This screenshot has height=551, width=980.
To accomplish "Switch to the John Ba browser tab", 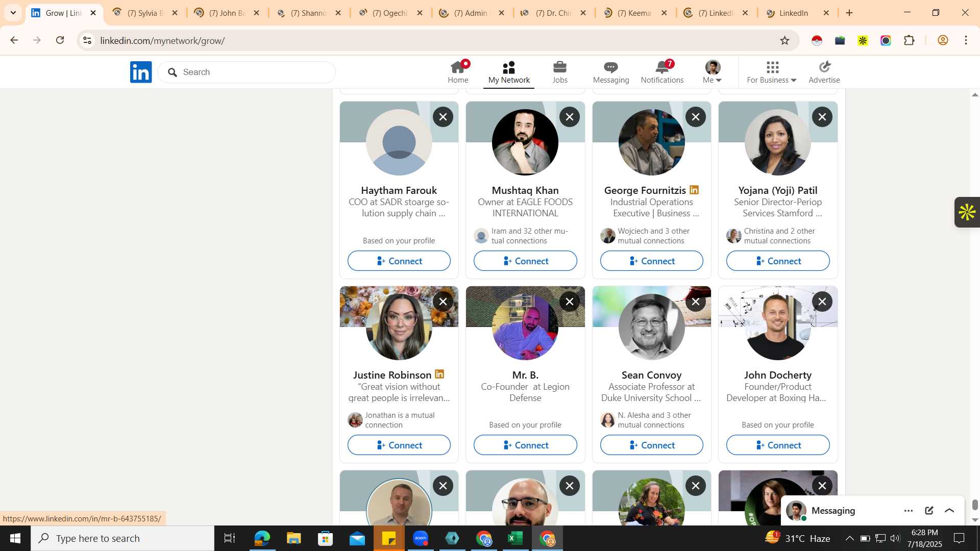I will tap(227, 13).
